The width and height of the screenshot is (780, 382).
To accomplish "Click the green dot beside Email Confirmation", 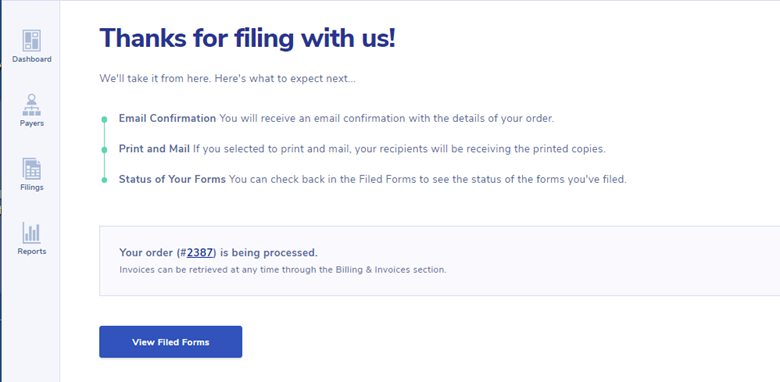I will pos(104,119).
